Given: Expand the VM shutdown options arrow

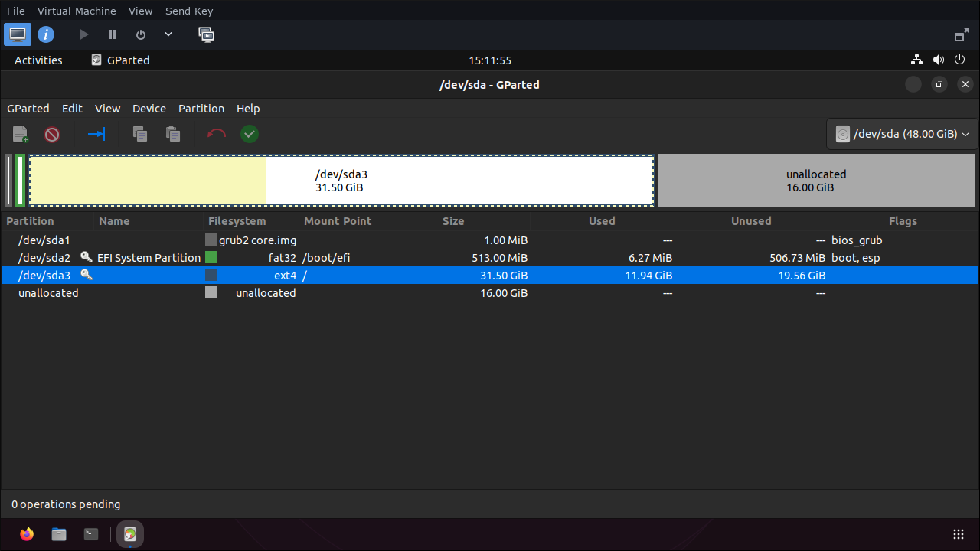Looking at the screenshot, I should pos(168,34).
